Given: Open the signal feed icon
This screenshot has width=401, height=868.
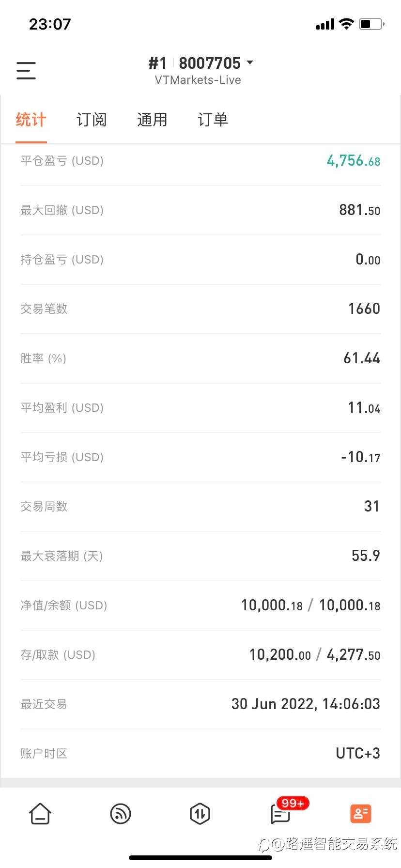Looking at the screenshot, I should coord(121,814).
